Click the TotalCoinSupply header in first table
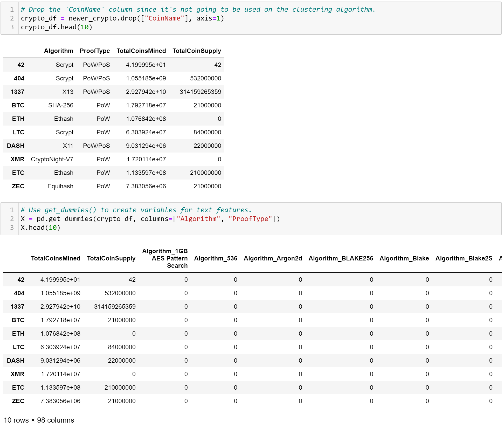Image resolution: width=504 pixels, height=427 pixels. click(x=197, y=51)
